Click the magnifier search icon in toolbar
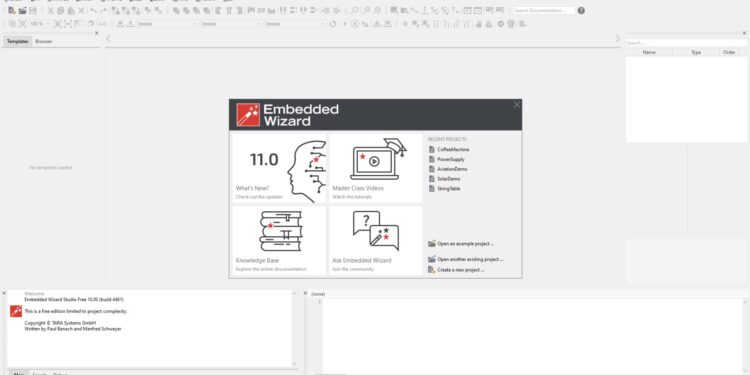Image resolution: width=750 pixels, height=375 pixels. [354, 10]
